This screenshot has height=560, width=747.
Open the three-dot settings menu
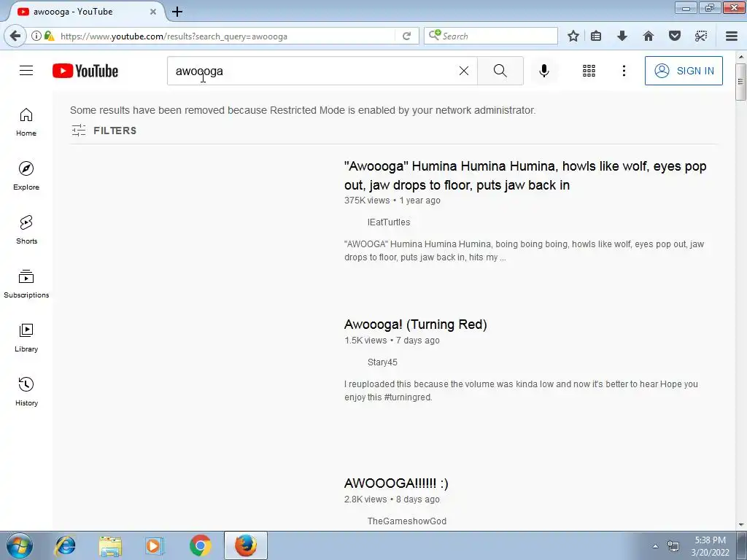coord(624,71)
